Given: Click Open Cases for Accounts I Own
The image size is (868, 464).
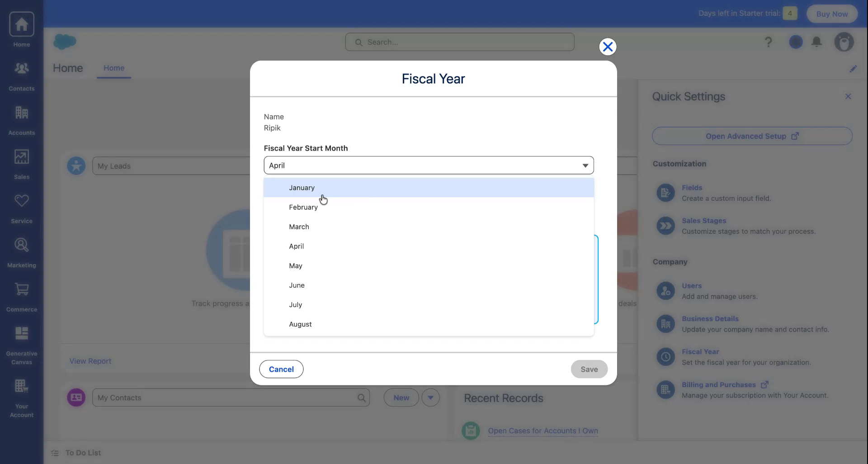Looking at the screenshot, I should click(x=542, y=431).
